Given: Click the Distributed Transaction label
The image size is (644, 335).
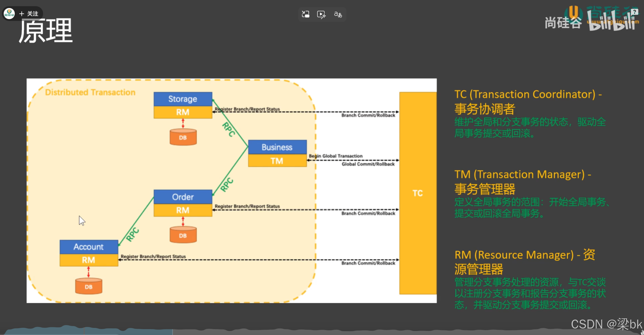Looking at the screenshot, I should click(x=90, y=92).
